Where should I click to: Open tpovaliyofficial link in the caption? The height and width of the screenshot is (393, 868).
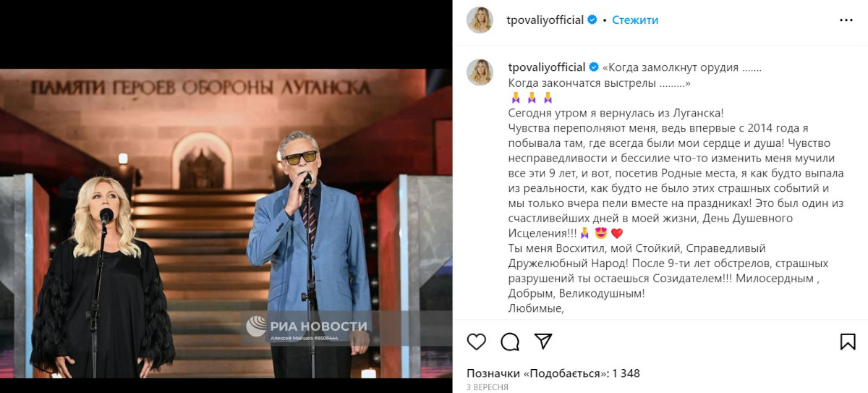coord(546,67)
